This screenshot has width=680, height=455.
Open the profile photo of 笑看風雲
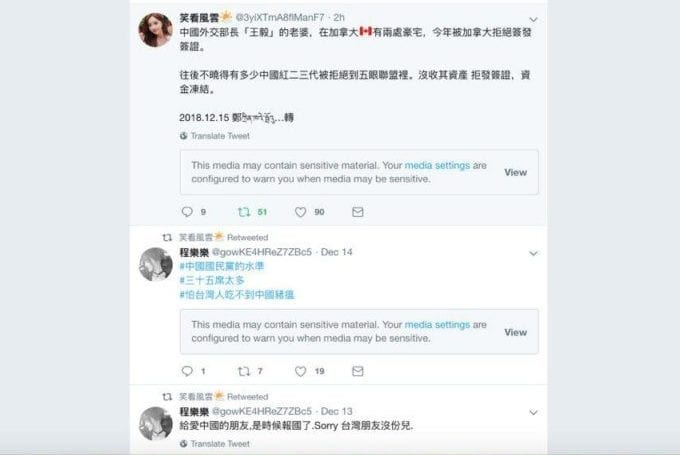click(155, 29)
